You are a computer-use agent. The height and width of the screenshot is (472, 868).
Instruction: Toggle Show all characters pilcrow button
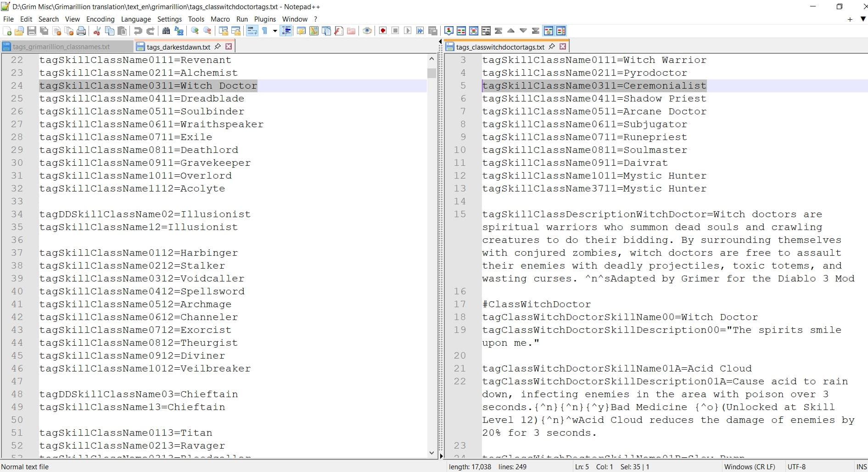click(265, 31)
